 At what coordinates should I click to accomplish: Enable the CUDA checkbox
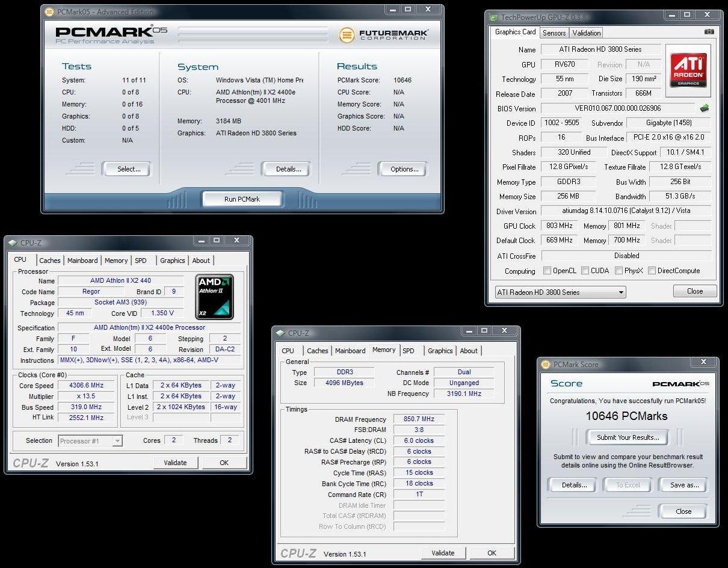click(x=585, y=271)
